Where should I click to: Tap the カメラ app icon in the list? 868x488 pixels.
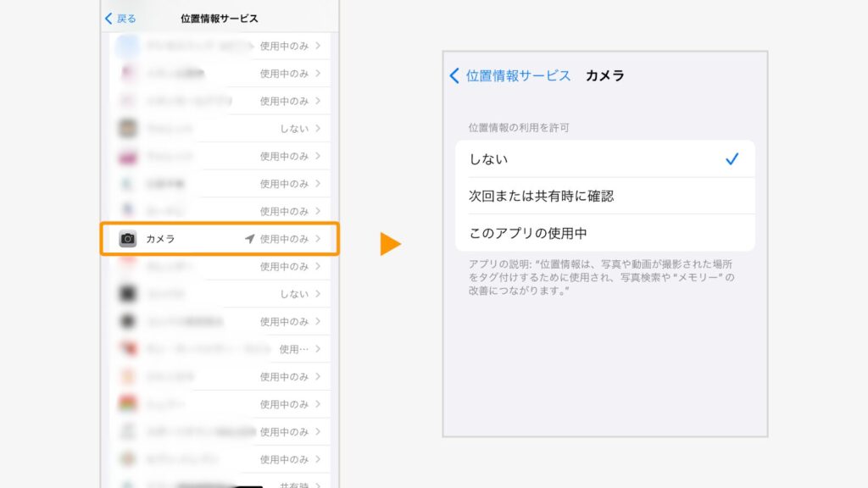point(127,239)
